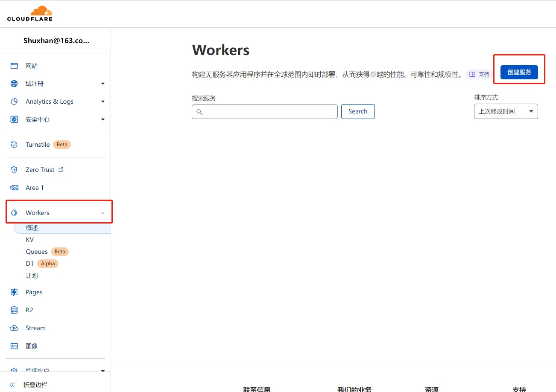Viewport: 556px width, 392px height.
Task: Click the 网站 browser window icon
Action: tap(14, 66)
